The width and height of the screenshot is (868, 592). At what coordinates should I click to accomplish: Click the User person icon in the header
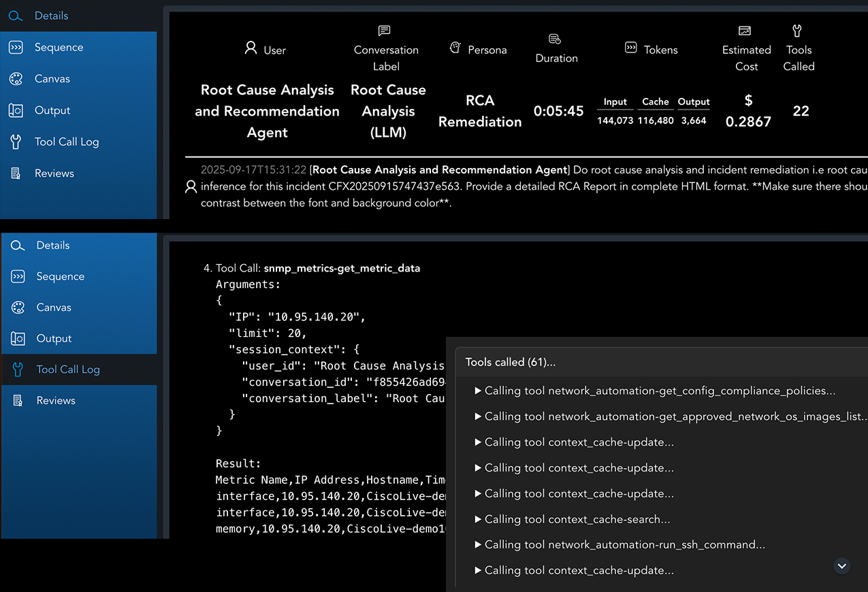251,48
